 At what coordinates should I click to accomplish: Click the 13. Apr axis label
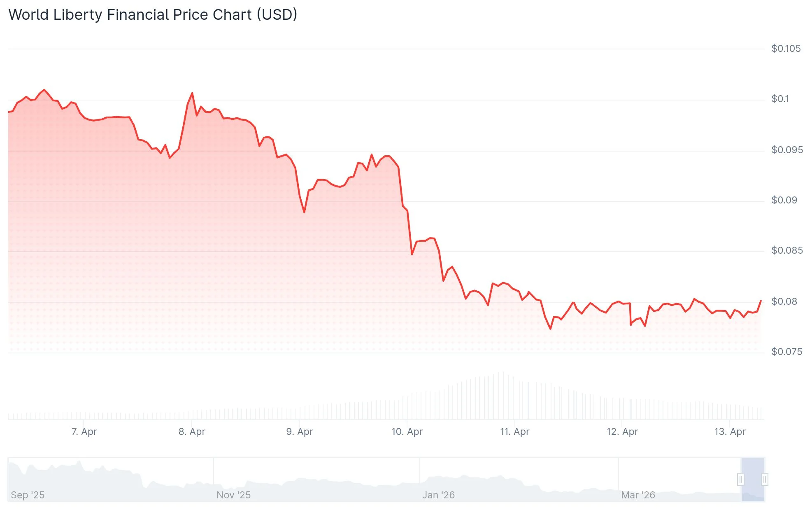point(730,432)
